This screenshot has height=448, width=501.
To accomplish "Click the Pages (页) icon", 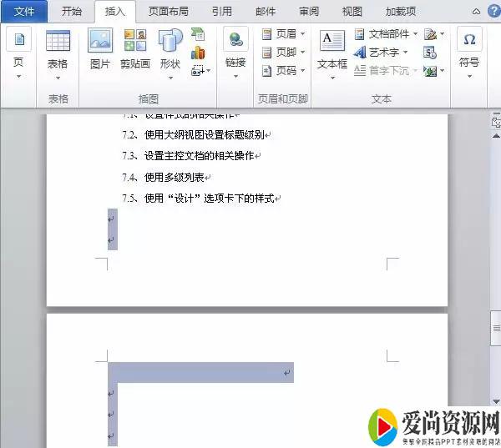I will pyautogui.click(x=18, y=48).
